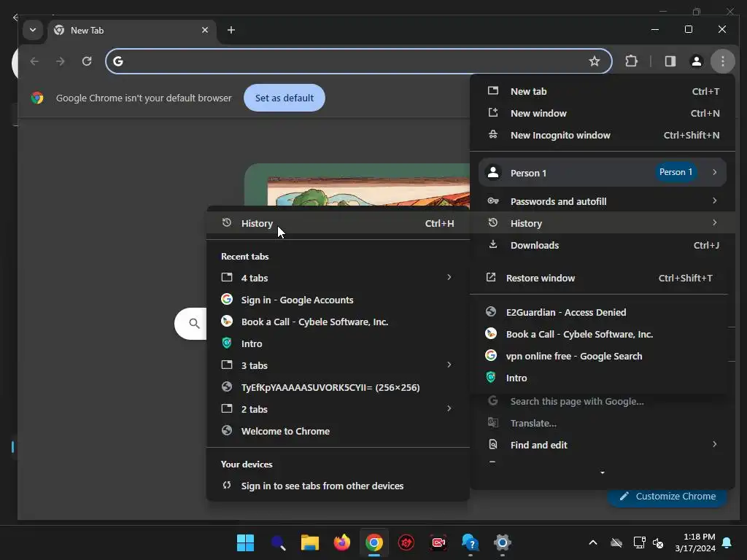747x560 pixels.
Task: Launch Firefox from the taskbar
Action: coord(341,542)
